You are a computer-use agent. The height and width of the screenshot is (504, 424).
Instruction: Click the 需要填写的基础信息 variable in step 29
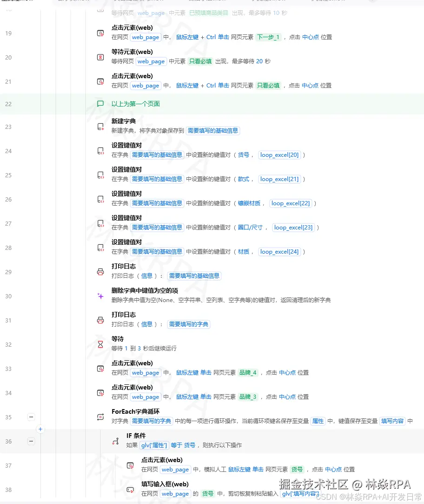[x=194, y=276]
